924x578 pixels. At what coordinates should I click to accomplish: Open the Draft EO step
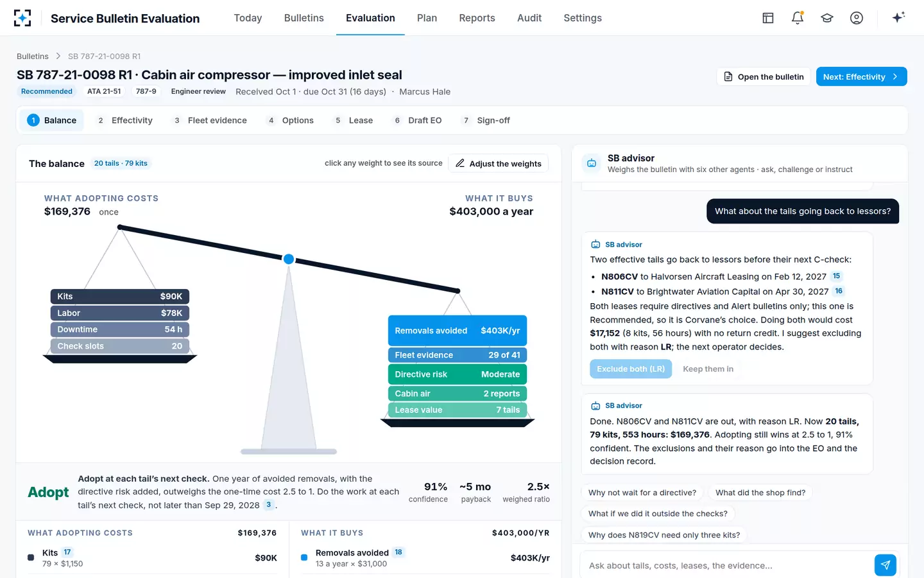pyautogui.click(x=417, y=120)
